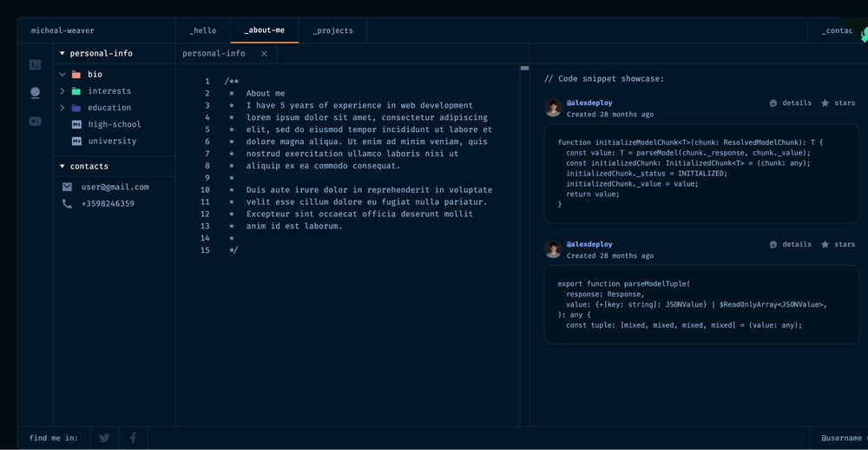
Task: Click details comment icon on first snippet
Action: [773, 103]
